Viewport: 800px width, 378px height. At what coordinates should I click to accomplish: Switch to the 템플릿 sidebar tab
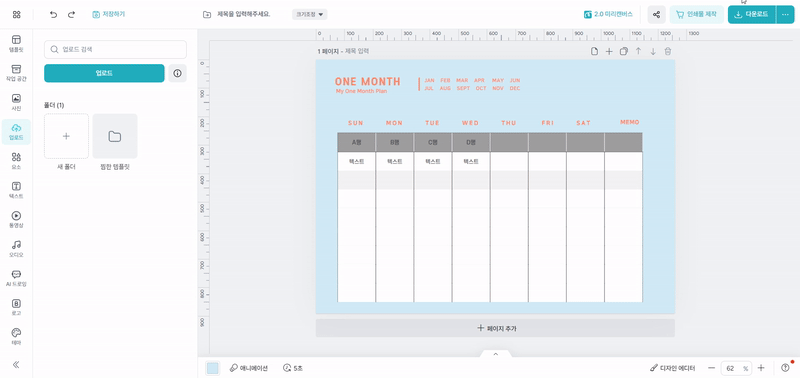16,44
